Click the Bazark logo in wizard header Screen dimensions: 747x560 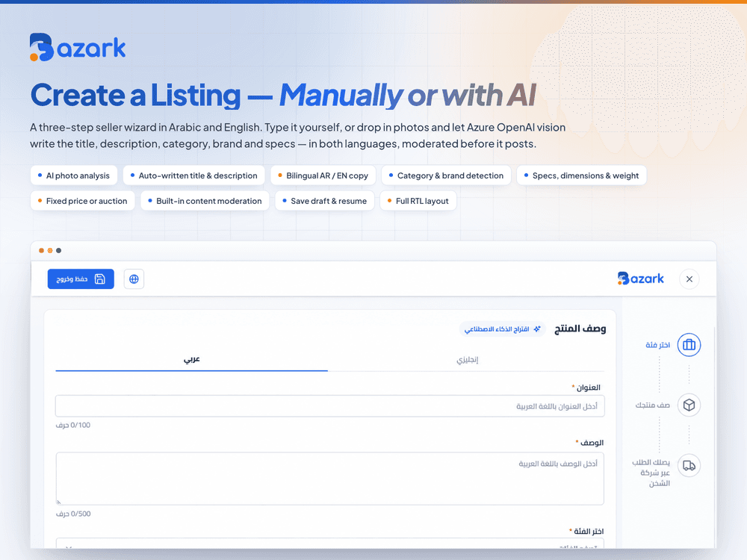(x=640, y=279)
